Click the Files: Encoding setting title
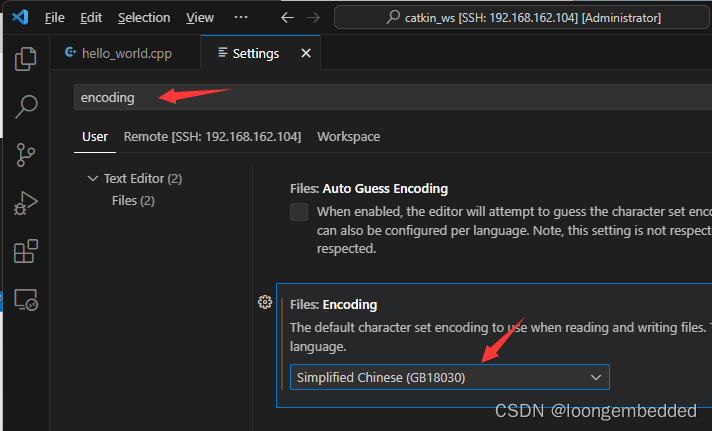712x431 pixels. [x=333, y=304]
